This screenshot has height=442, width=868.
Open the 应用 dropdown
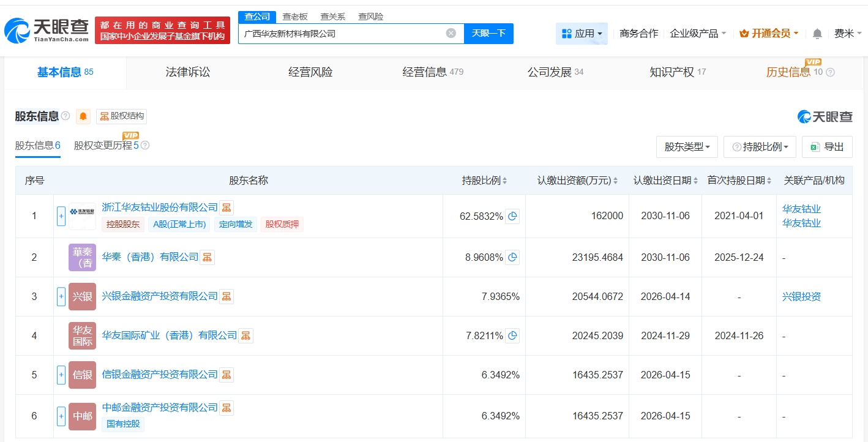[582, 34]
